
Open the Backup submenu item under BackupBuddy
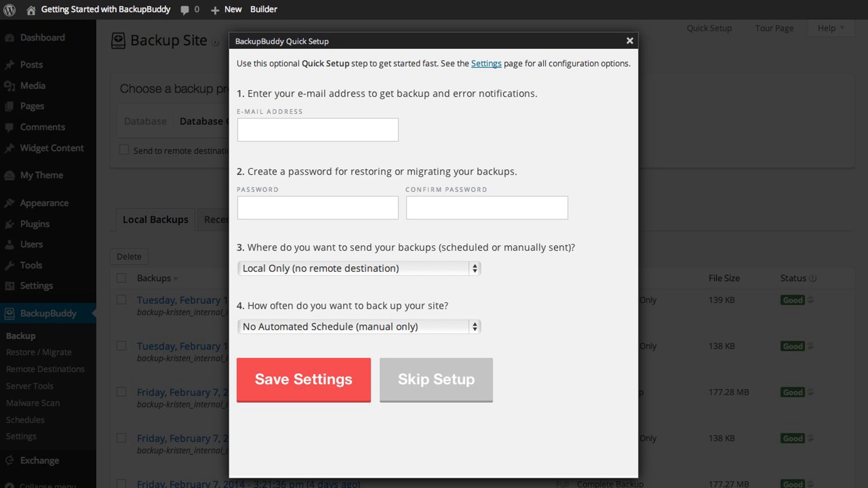pyautogui.click(x=21, y=336)
